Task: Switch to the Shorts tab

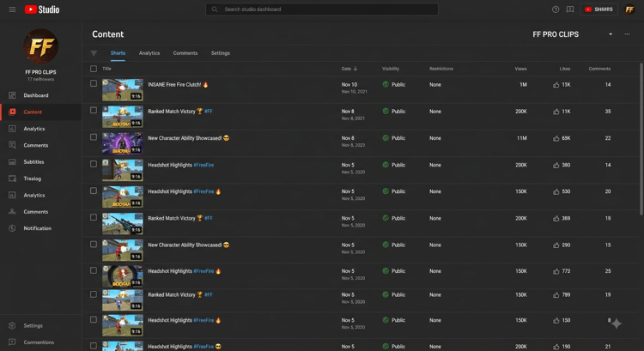Action: click(118, 53)
